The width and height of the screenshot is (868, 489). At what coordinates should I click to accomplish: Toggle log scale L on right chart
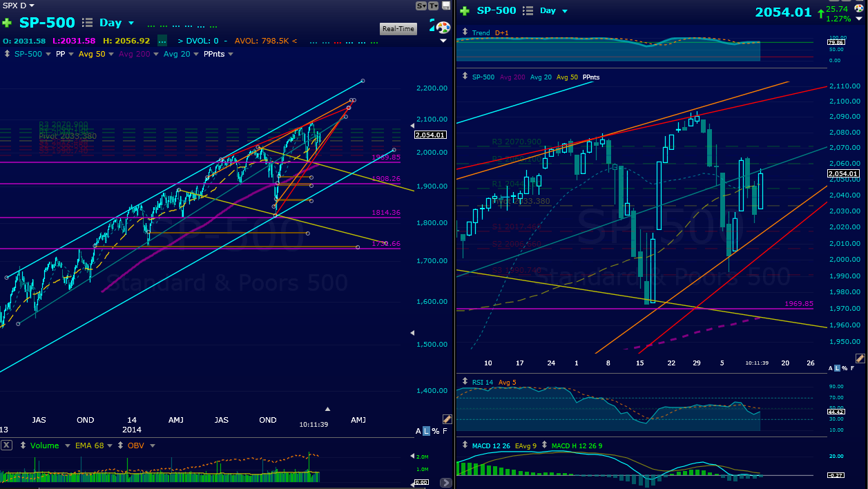click(x=838, y=370)
